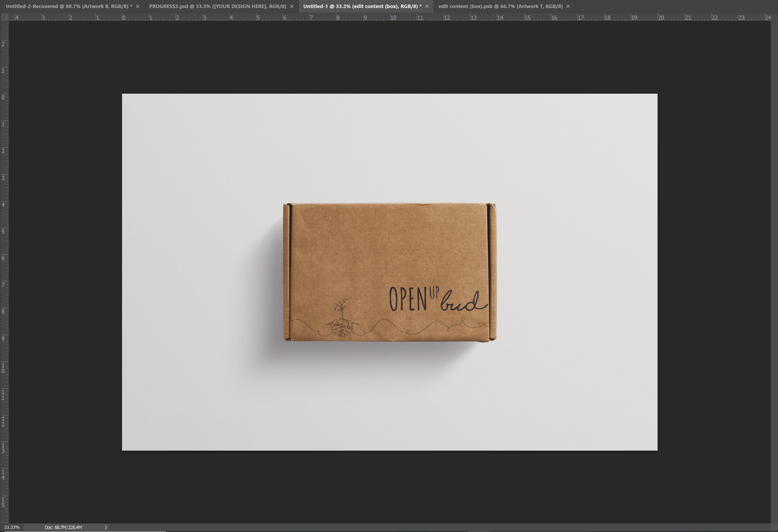Select the Untitled-1 document tab
Screen dimensions: 778x532
362,6
